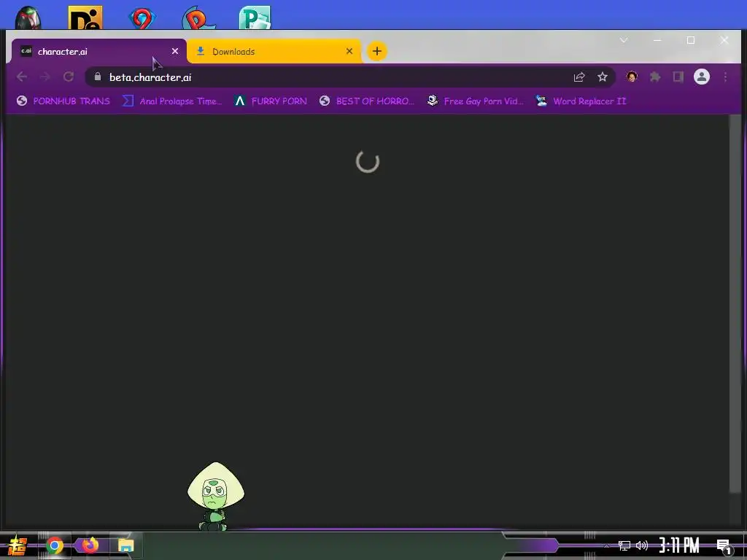Image resolution: width=747 pixels, height=560 pixels.
Task: Open Chrome's three-dot menu
Action: [x=725, y=77]
